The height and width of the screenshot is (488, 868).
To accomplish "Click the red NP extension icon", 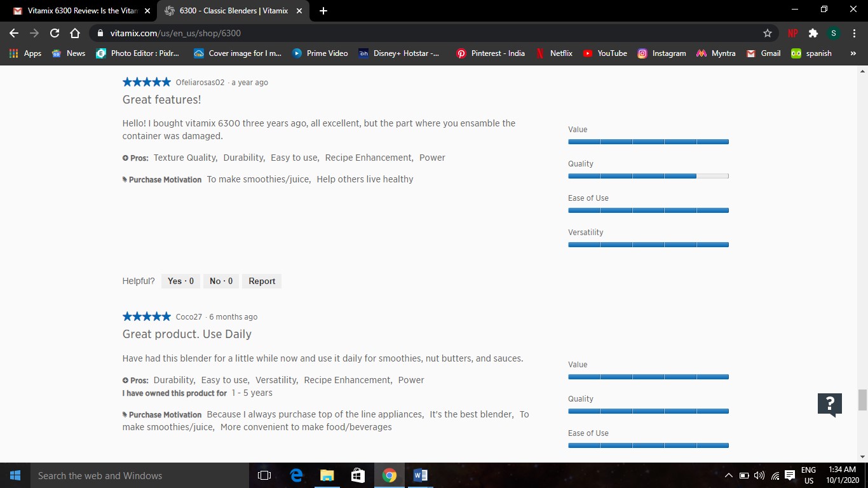I will coord(793,33).
